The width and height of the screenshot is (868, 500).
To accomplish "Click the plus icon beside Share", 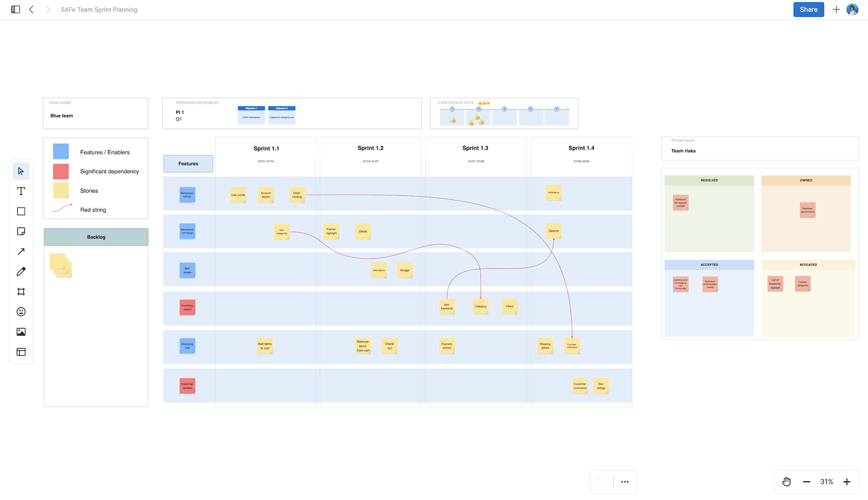I will pos(836,10).
